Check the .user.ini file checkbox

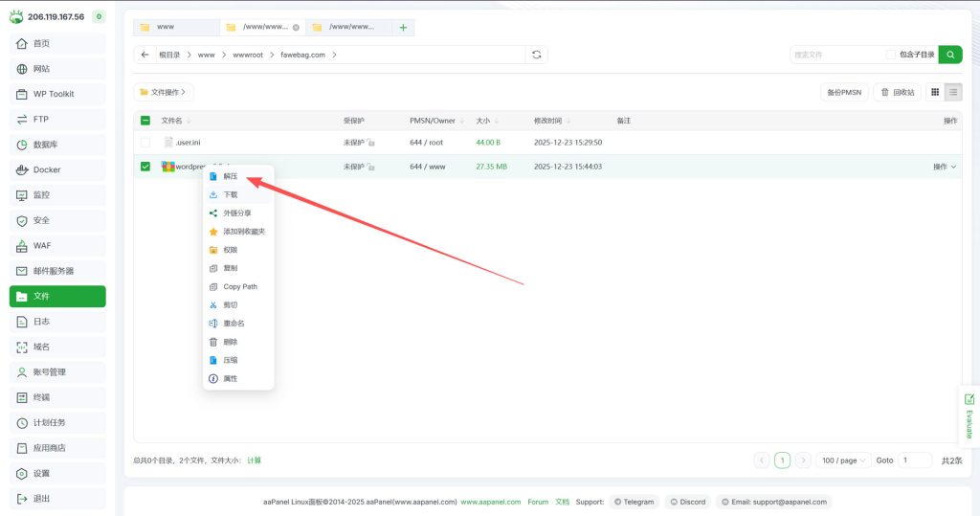tap(145, 142)
